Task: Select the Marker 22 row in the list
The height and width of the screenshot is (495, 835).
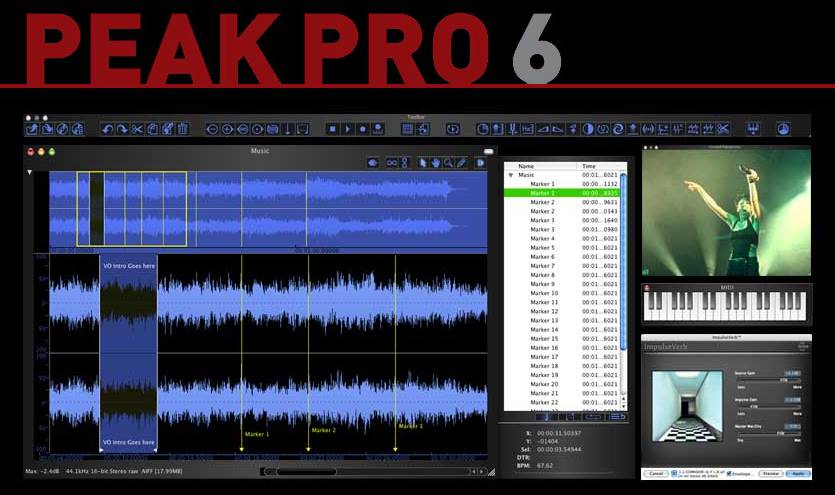Action: coord(561,402)
